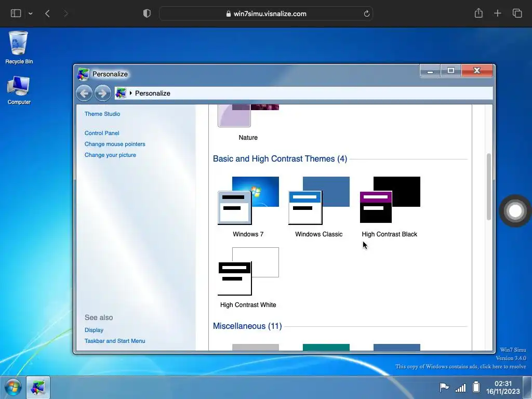Select the High Contrast White theme
532x399 pixels.
pos(248,277)
